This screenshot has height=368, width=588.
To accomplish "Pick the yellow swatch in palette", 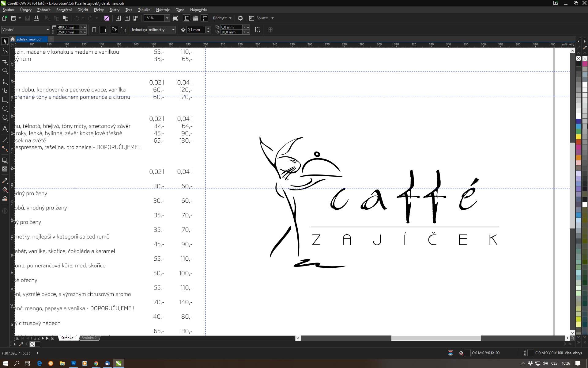I will (579, 136).
